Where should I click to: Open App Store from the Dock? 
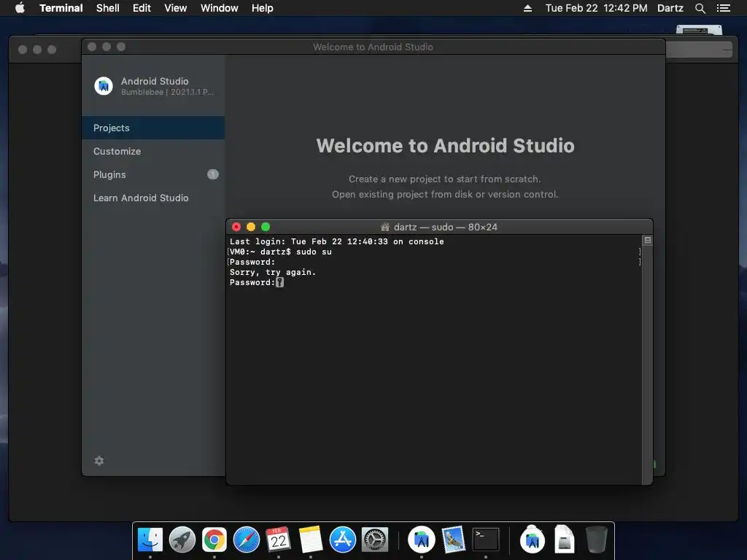pyautogui.click(x=343, y=540)
